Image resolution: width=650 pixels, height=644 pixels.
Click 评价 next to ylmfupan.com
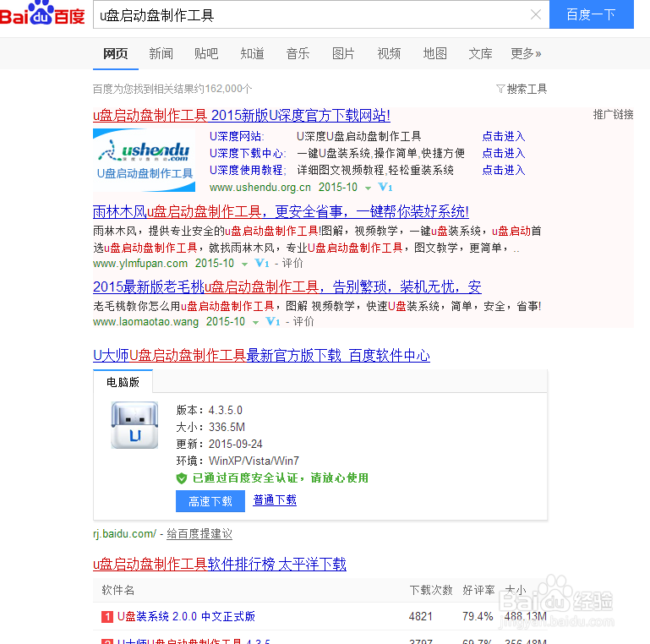(x=292, y=263)
